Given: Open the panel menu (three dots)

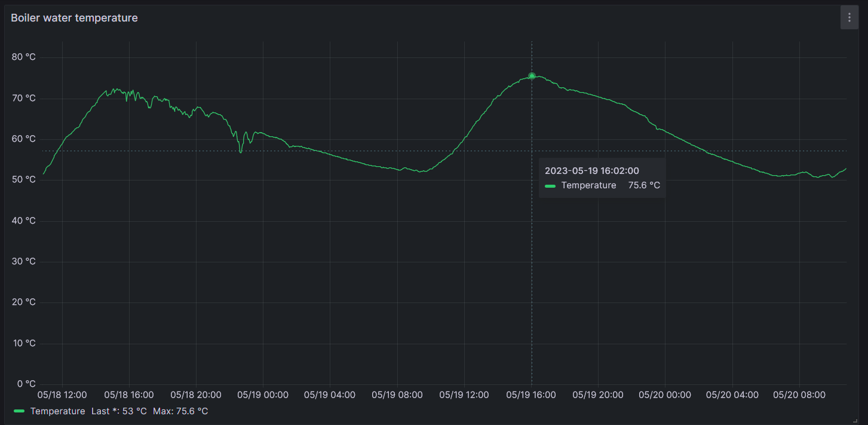Looking at the screenshot, I should pos(849,18).
